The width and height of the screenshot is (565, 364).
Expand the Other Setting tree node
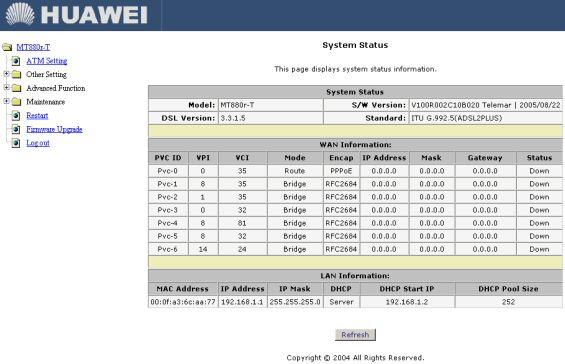pyautogui.click(x=6, y=74)
